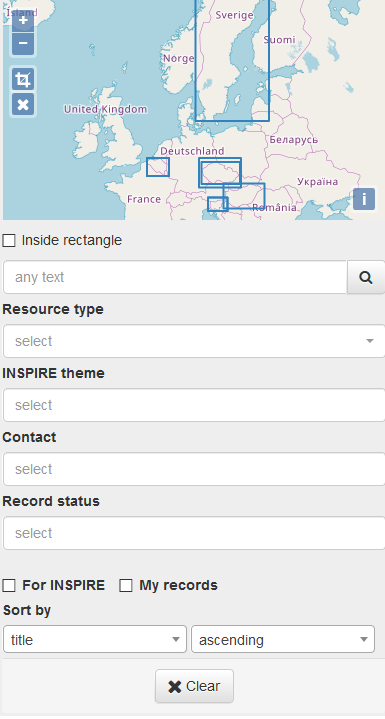Select the large Sweden bounding box
The width and height of the screenshot is (385, 719).
click(232, 60)
